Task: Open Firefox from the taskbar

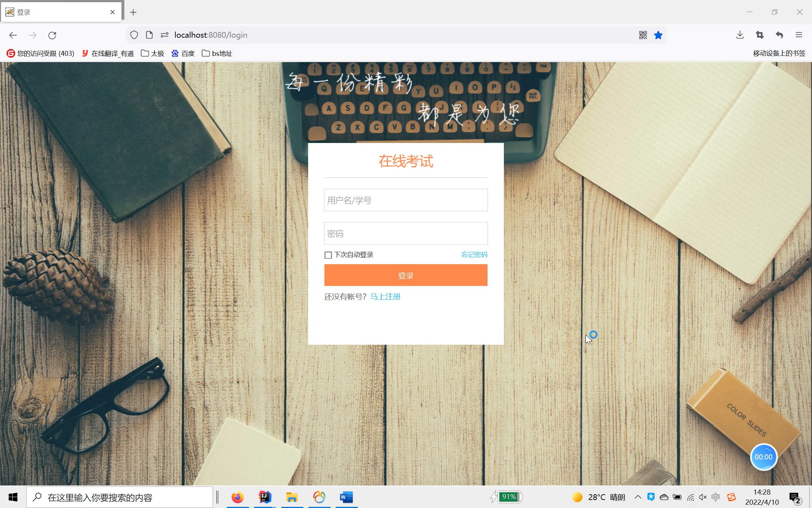Action: click(238, 497)
